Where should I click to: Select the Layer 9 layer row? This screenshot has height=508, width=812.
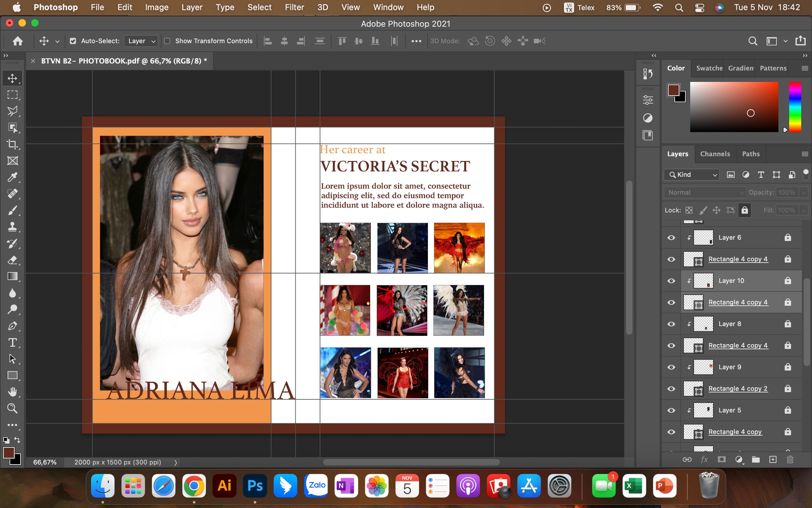tap(731, 367)
